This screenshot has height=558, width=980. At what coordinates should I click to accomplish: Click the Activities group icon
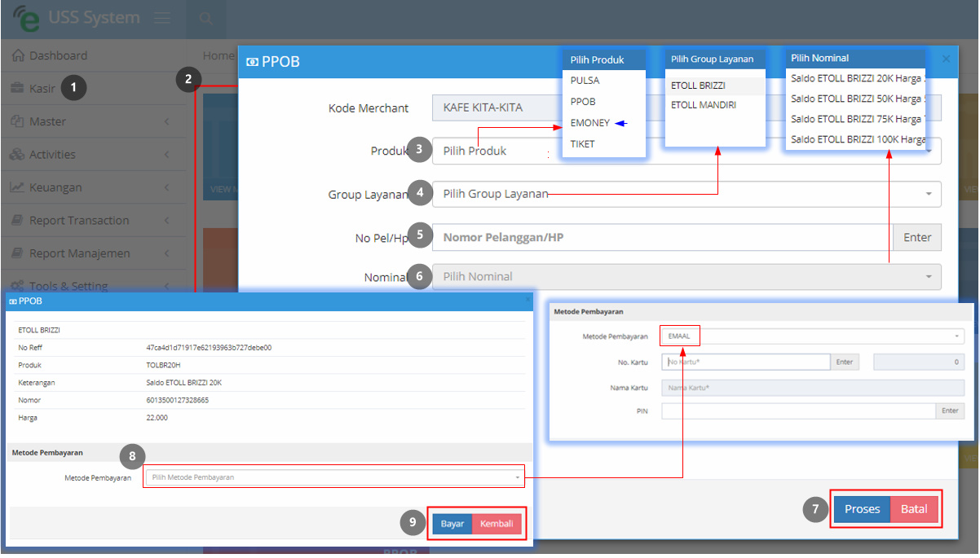point(17,154)
